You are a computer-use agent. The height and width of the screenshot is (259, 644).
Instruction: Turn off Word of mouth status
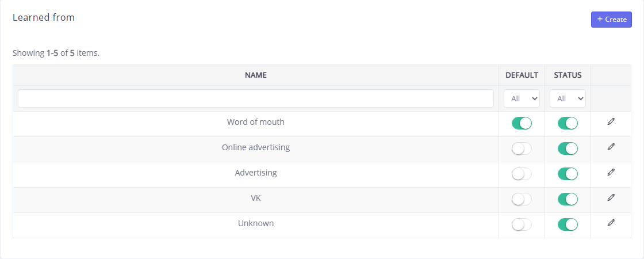point(568,123)
